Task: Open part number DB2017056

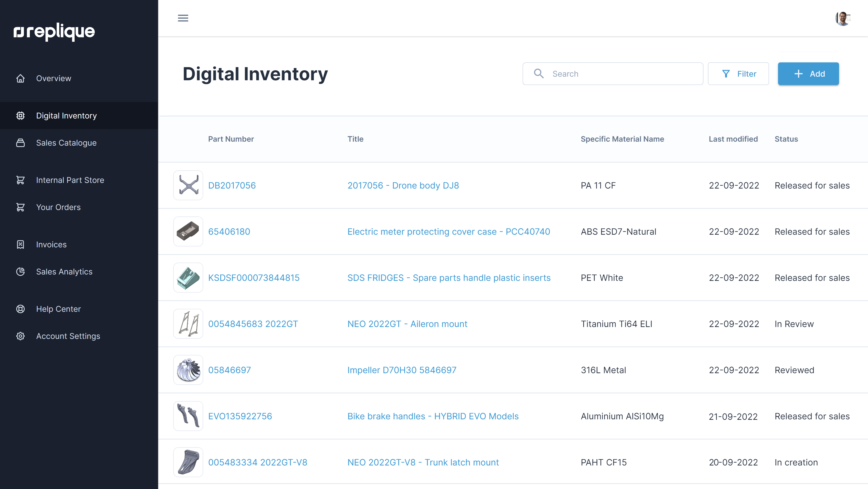Action: point(232,185)
